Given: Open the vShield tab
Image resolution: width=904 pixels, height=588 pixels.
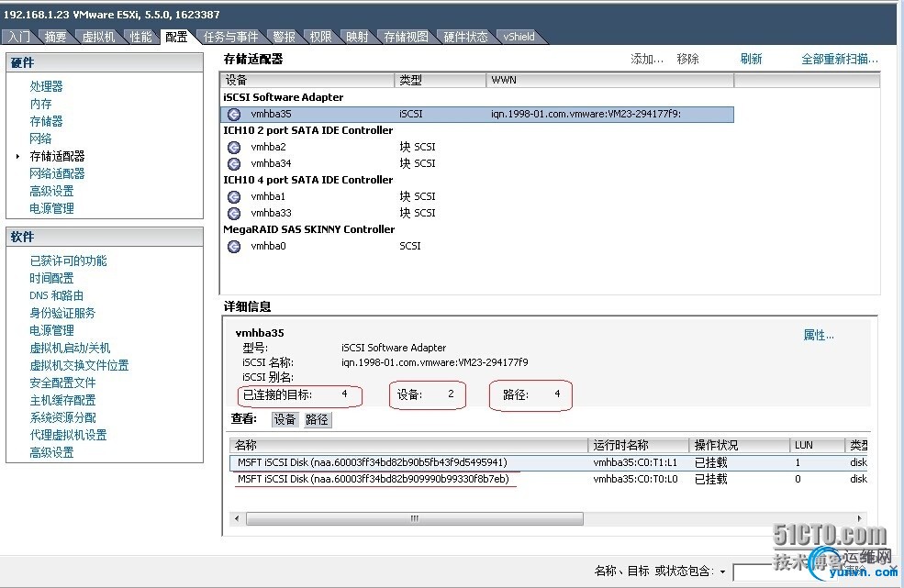Looking at the screenshot, I should (x=519, y=37).
